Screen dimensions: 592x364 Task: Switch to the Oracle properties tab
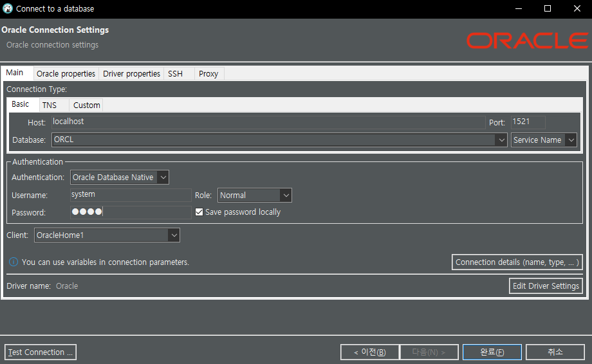tap(66, 73)
